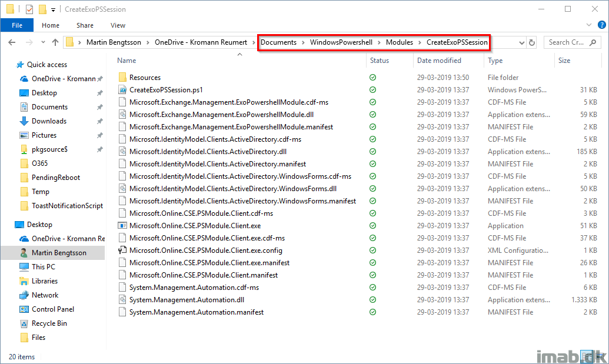Select This PC in navigation pane

(44, 267)
